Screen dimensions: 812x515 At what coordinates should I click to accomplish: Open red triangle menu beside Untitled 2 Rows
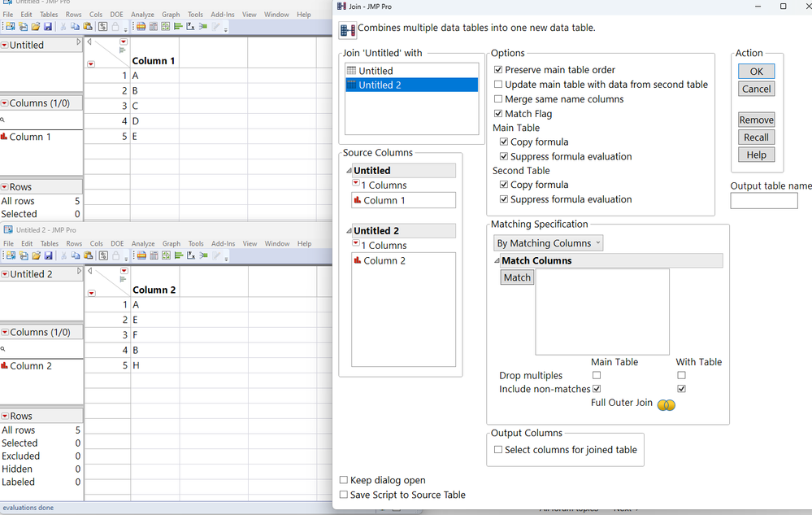click(5, 416)
